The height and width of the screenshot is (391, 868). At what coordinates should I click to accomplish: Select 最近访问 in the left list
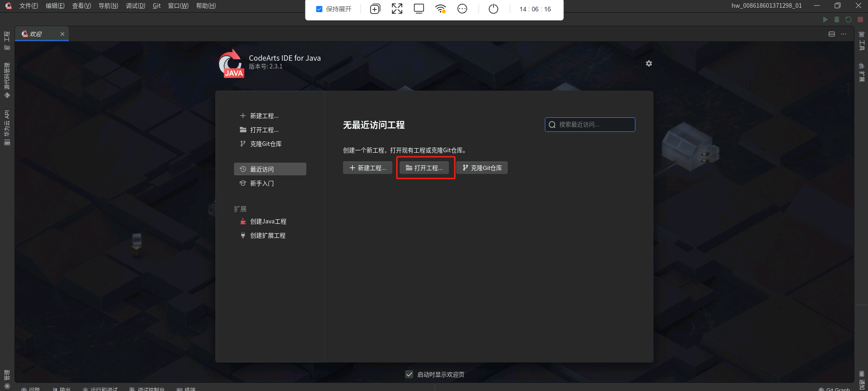point(270,169)
